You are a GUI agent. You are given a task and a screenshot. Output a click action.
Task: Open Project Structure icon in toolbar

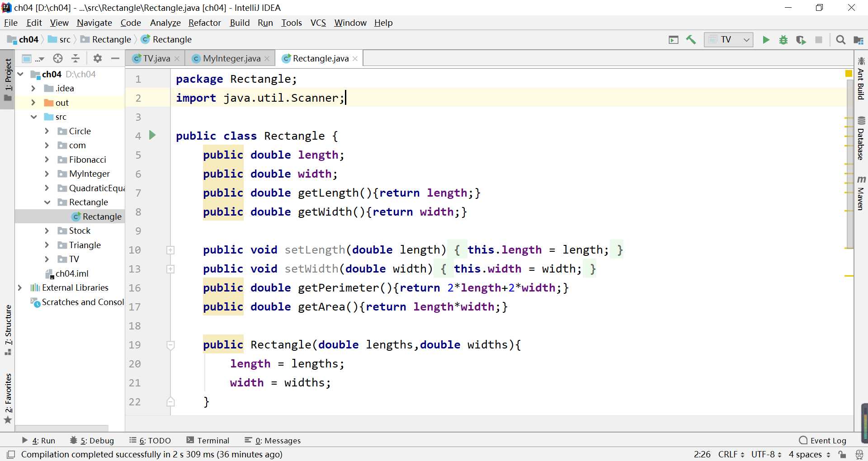click(859, 40)
